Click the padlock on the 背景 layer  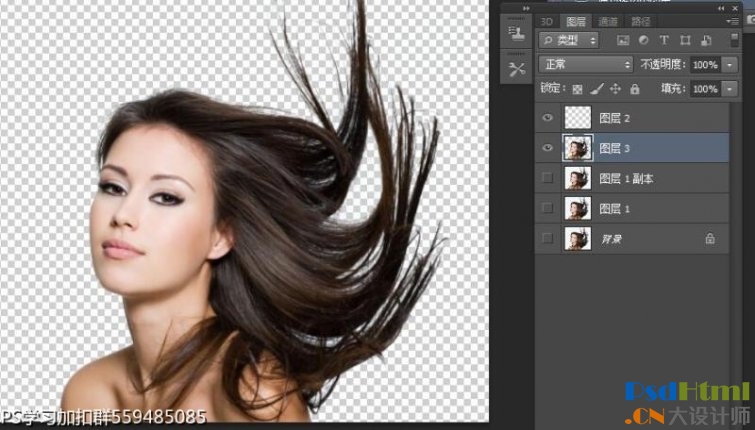[x=710, y=238]
